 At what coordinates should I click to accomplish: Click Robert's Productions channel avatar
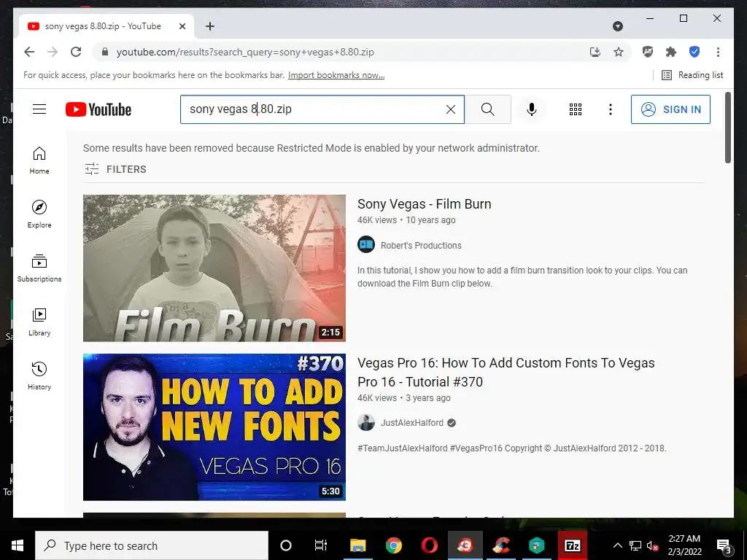click(366, 245)
